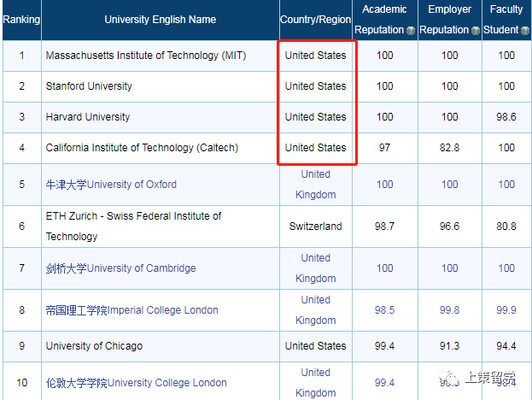This screenshot has width=532, height=400.
Task: Open the 牛津大学University of Oxford link
Action: click(x=111, y=185)
